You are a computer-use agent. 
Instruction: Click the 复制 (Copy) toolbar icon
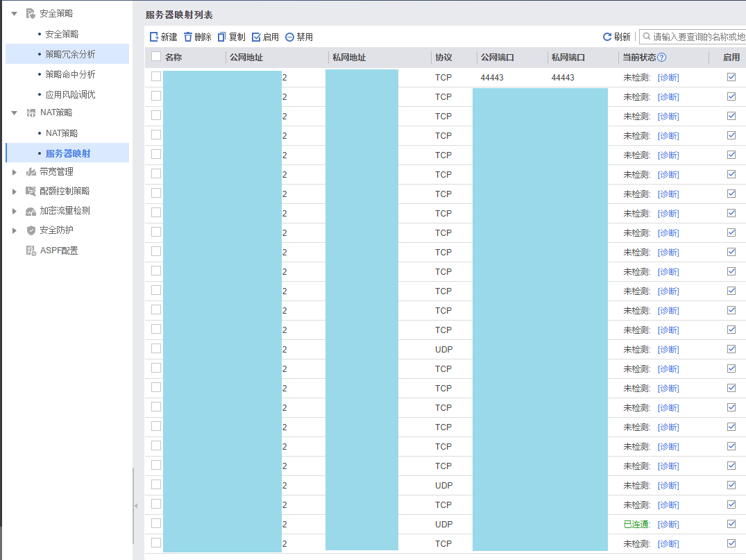coord(222,37)
